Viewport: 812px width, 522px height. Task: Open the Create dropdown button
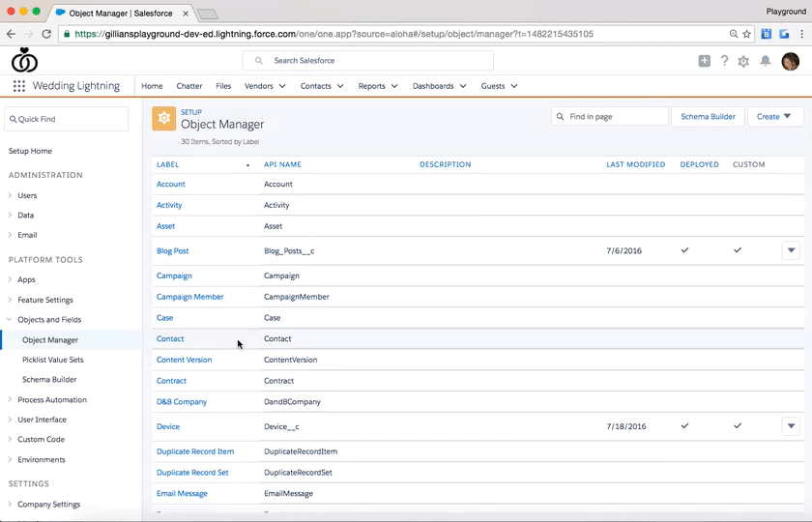click(775, 117)
